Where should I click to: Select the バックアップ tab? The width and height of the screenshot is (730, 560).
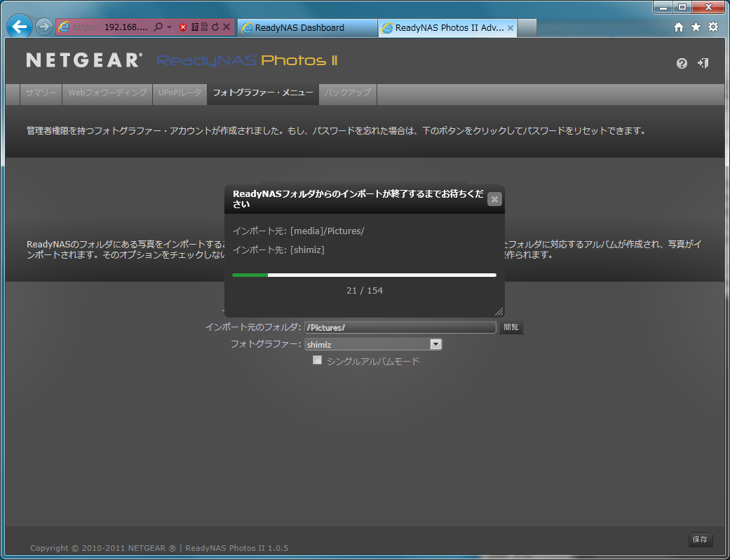[x=348, y=93]
